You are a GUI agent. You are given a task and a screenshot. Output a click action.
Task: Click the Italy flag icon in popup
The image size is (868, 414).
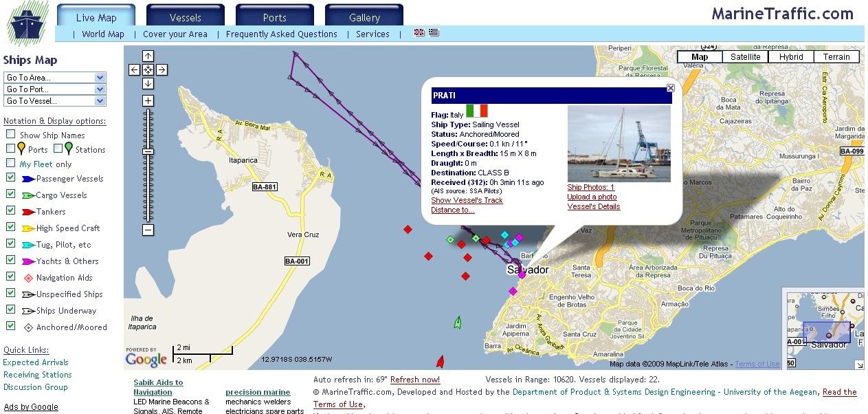point(476,111)
